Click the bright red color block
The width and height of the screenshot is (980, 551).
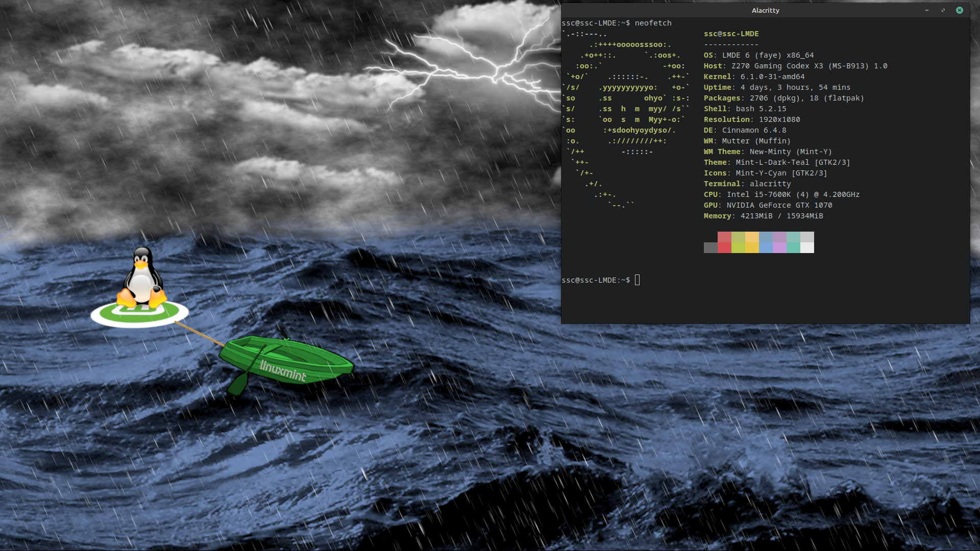[724, 248]
